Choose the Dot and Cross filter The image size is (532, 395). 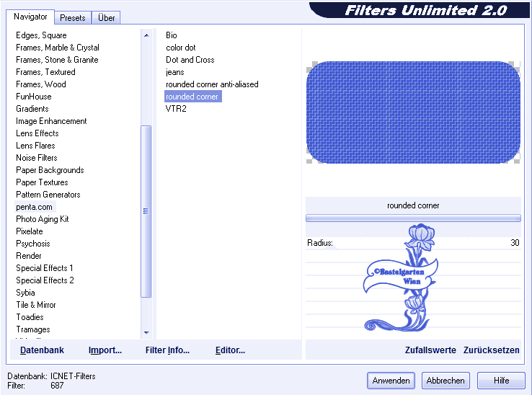[x=190, y=60]
